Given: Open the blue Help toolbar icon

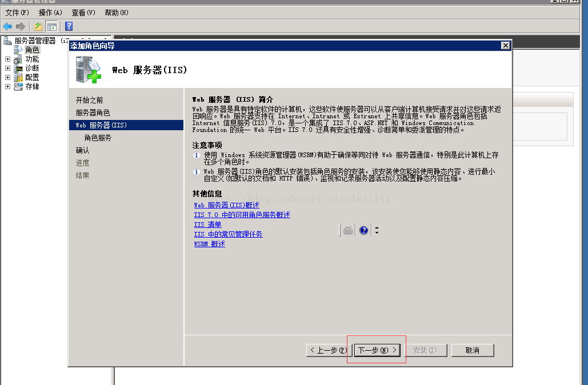Looking at the screenshot, I should point(69,26).
